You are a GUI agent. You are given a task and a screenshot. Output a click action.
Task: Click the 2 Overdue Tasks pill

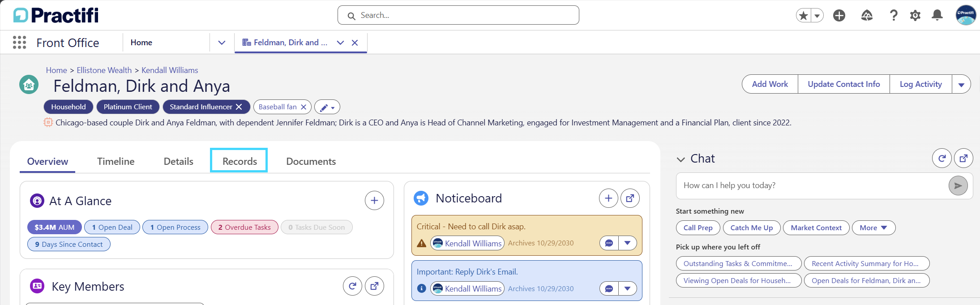coord(244,227)
